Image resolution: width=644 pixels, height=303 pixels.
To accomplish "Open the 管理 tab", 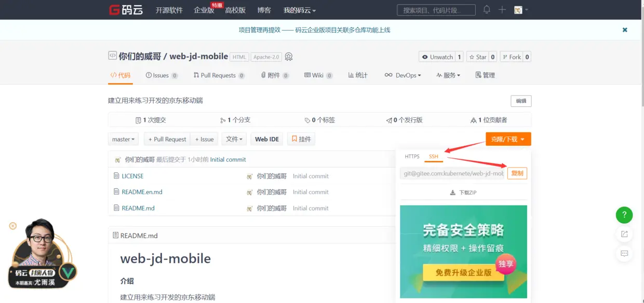I will tap(485, 75).
